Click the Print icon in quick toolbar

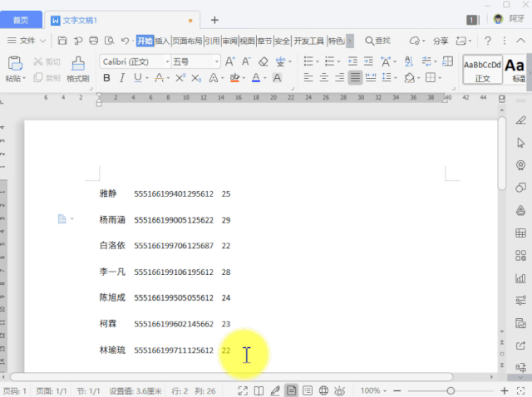93,41
